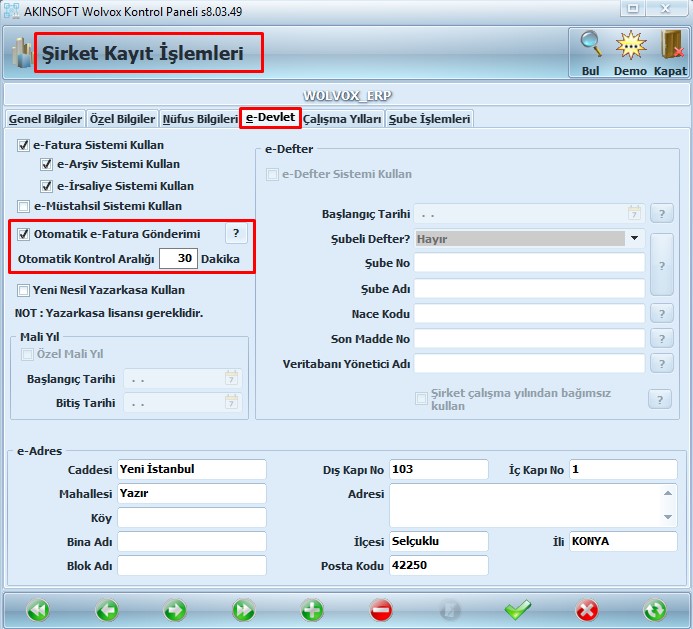Enable Yeni Nesil Yazarkasa Kullan

[x=23, y=290]
